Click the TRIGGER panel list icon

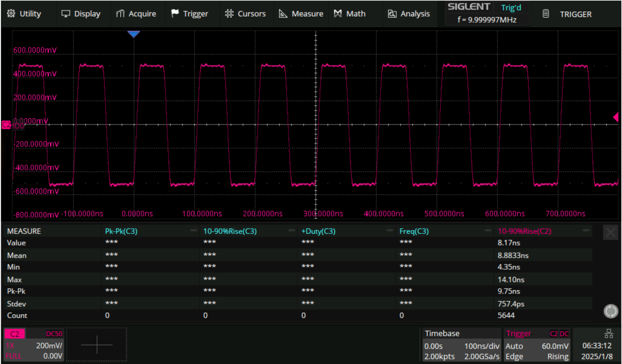[546, 14]
